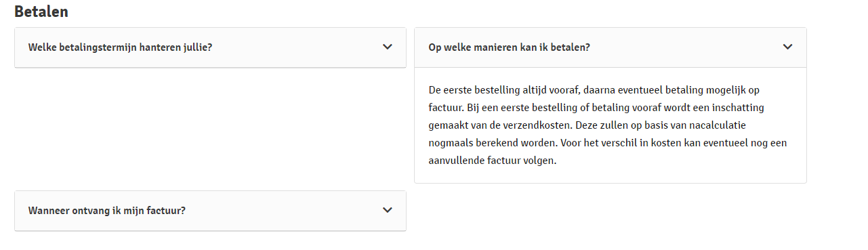
Task: Expand 'Wanneer ontvang ik mijn factuur?' panel
Action: (210, 211)
